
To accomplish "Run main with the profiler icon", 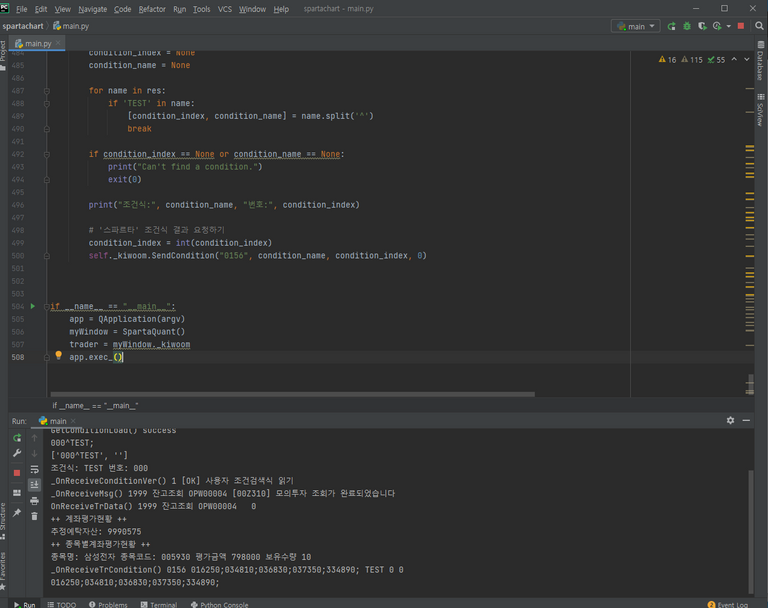I will (717, 26).
